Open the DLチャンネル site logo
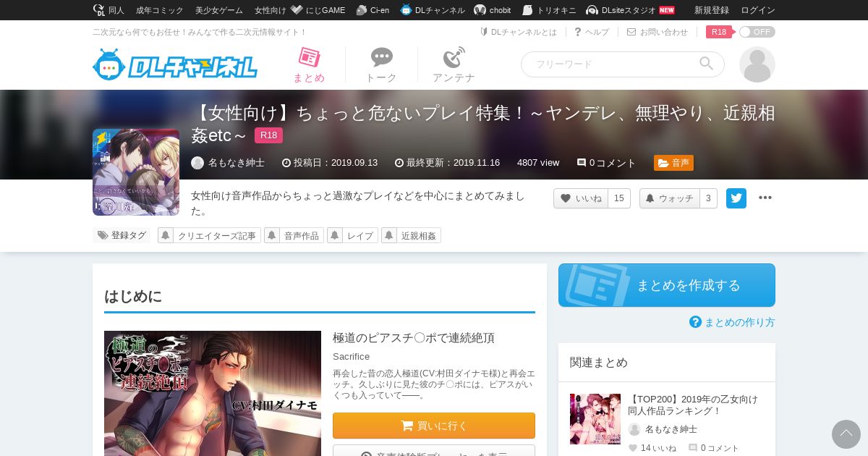 [x=175, y=65]
